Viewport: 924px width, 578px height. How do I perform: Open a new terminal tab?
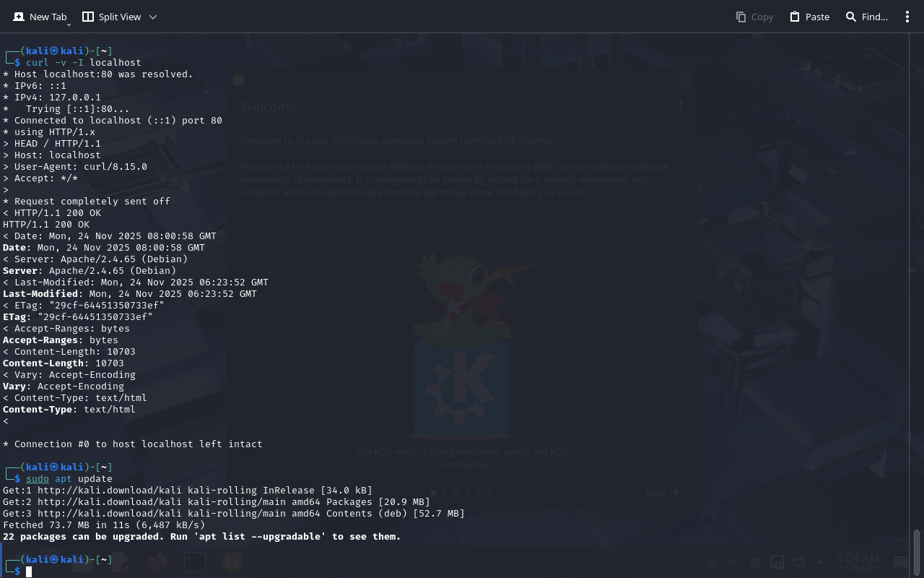(x=40, y=17)
